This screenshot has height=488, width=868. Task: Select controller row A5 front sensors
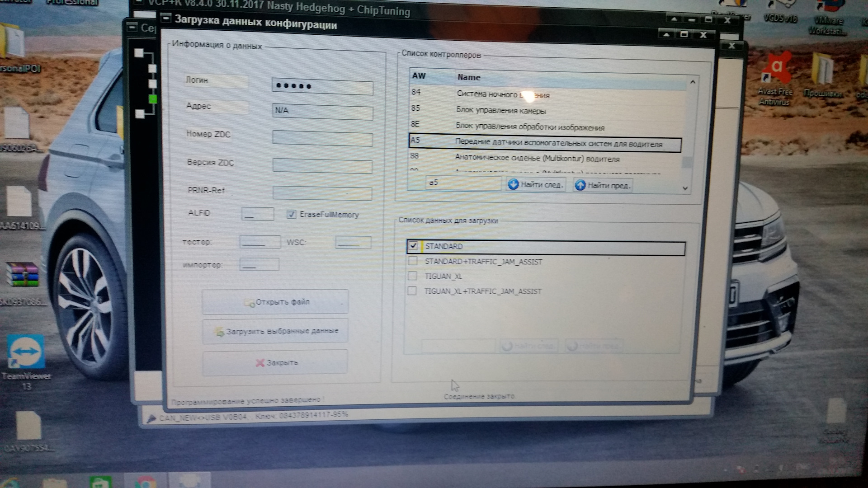click(x=545, y=142)
